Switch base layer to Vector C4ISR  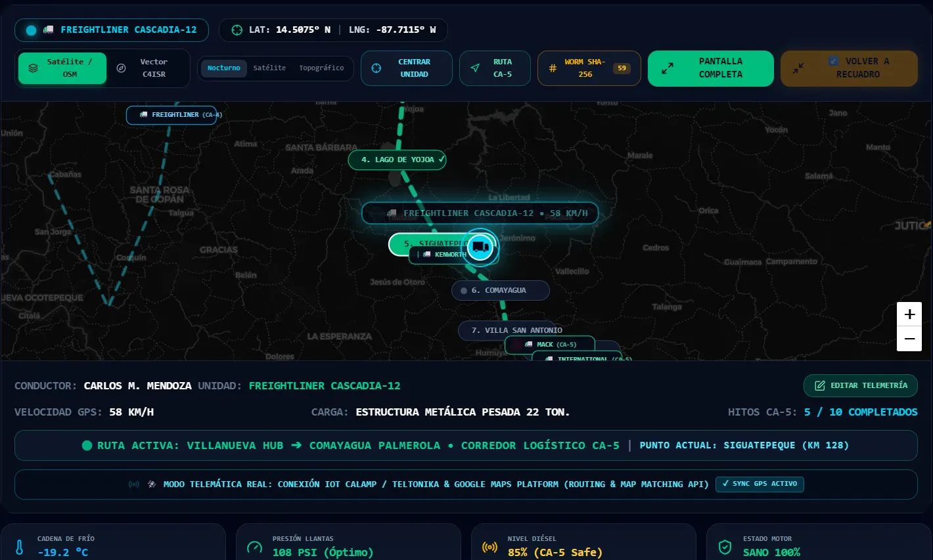(x=147, y=68)
